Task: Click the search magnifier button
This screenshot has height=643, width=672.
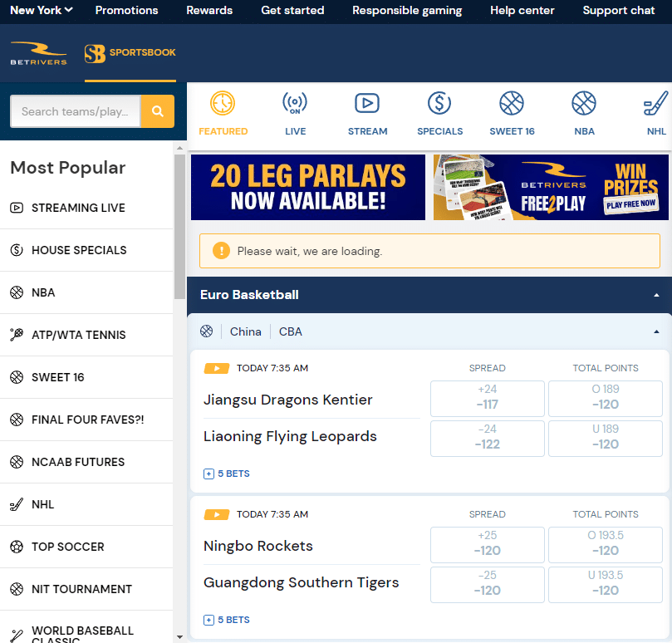Action: 157,110
